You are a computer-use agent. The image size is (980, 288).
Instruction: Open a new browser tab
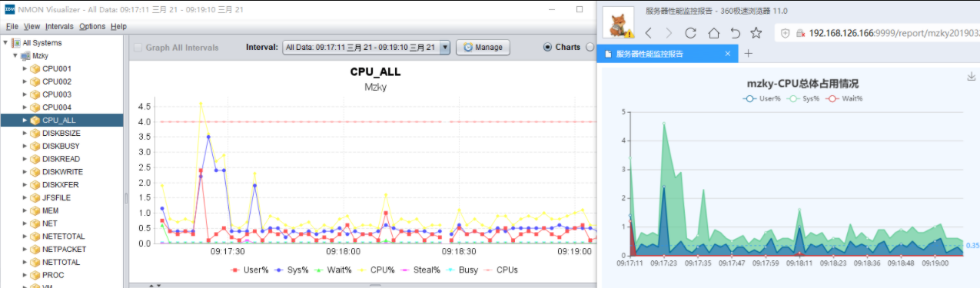tap(749, 54)
